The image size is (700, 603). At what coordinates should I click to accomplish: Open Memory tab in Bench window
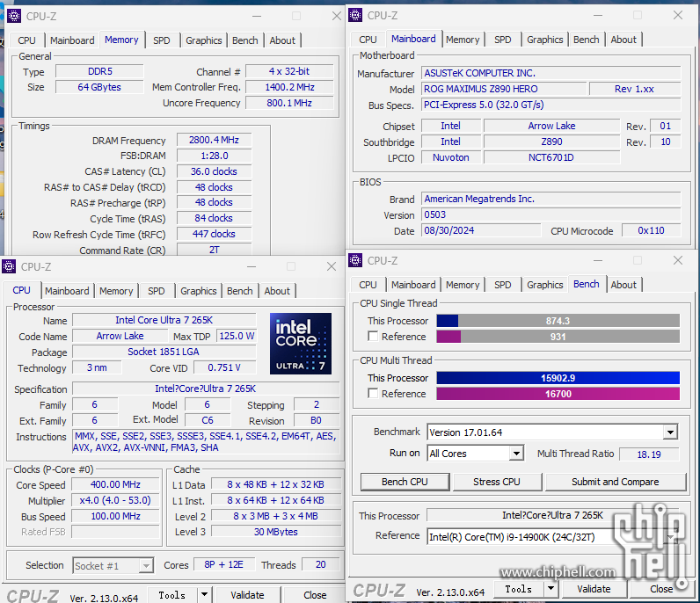click(463, 284)
